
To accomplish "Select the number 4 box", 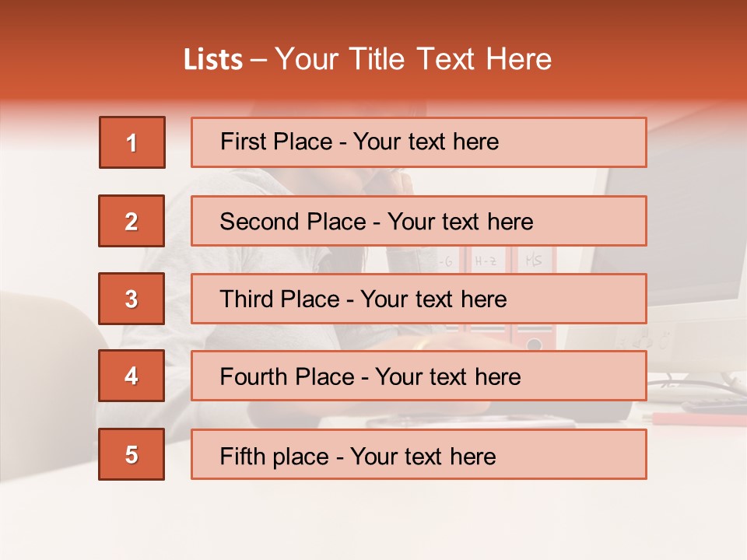I will pos(132,376).
